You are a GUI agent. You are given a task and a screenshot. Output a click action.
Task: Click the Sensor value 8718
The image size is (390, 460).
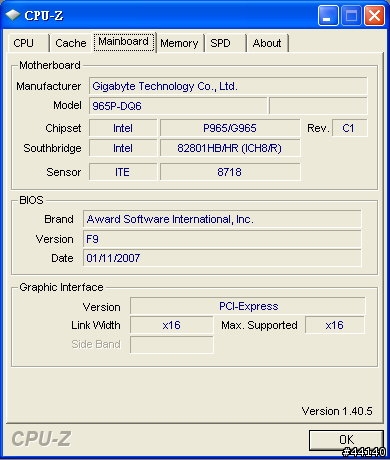click(x=230, y=172)
